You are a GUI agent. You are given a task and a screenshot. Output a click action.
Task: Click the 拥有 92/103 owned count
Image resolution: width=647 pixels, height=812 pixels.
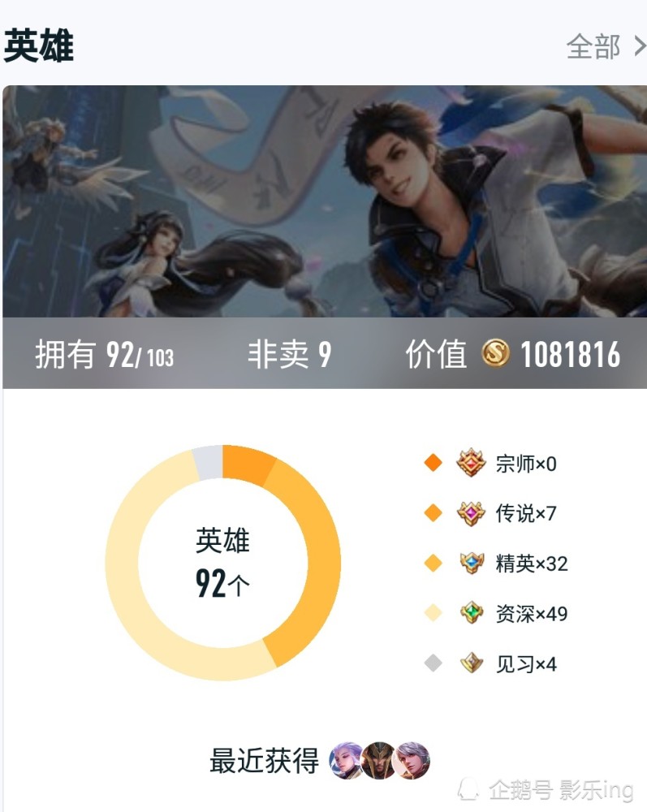[x=105, y=354]
